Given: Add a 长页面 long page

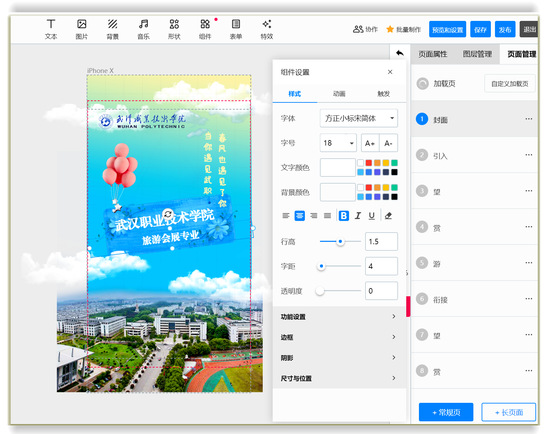Looking at the screenshot, I should coord(509,412).
